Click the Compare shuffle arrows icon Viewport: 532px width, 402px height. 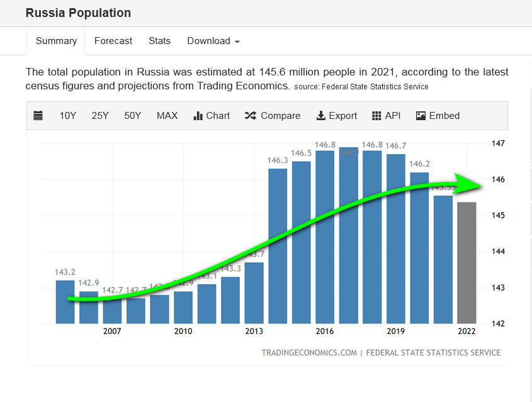[250, 116]
